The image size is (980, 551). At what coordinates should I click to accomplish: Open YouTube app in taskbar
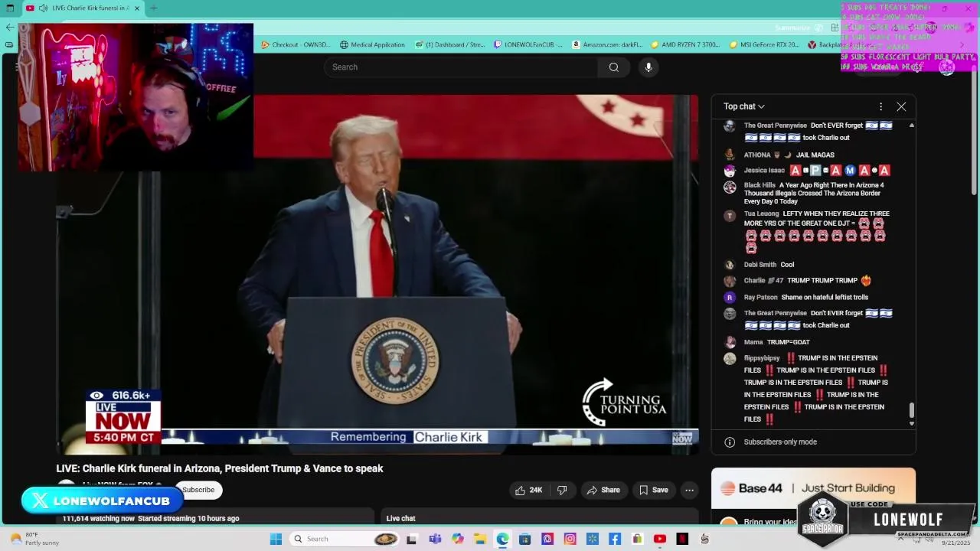point(659,539)
